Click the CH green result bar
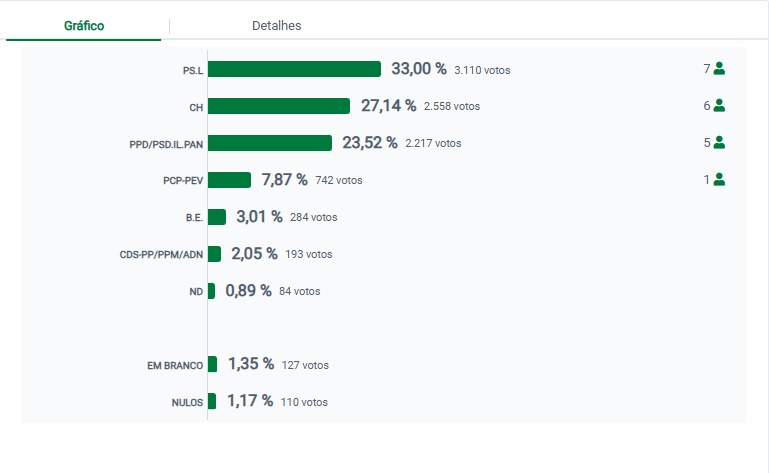Screen dimensions: 769x473 point(279,106)
